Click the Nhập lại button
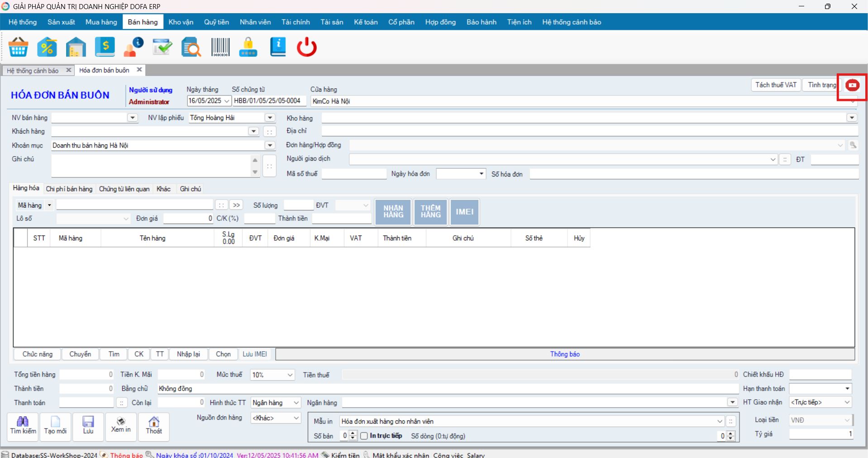 tap(188, 354)
